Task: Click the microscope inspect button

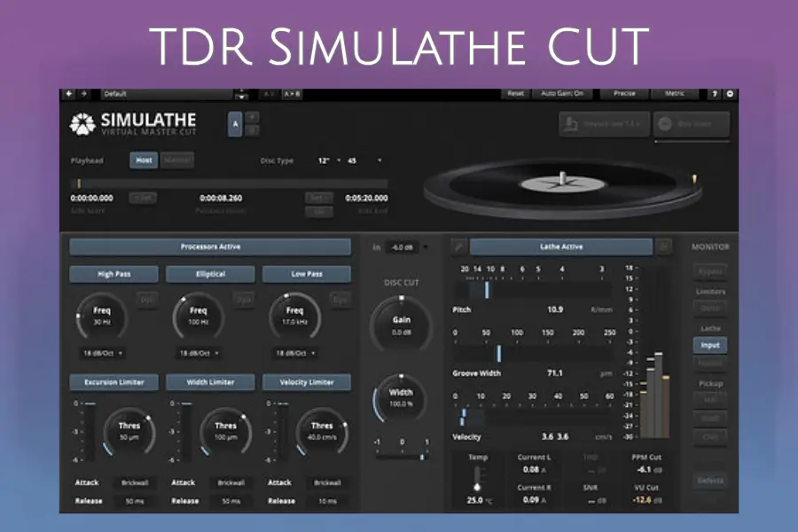Action: pyautogui.click(x=604, y=124)
